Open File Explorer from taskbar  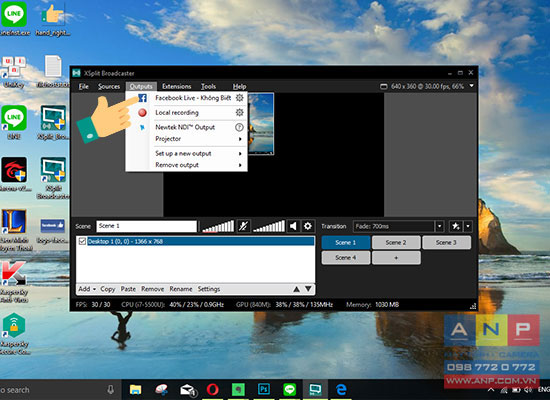point(135,389)
